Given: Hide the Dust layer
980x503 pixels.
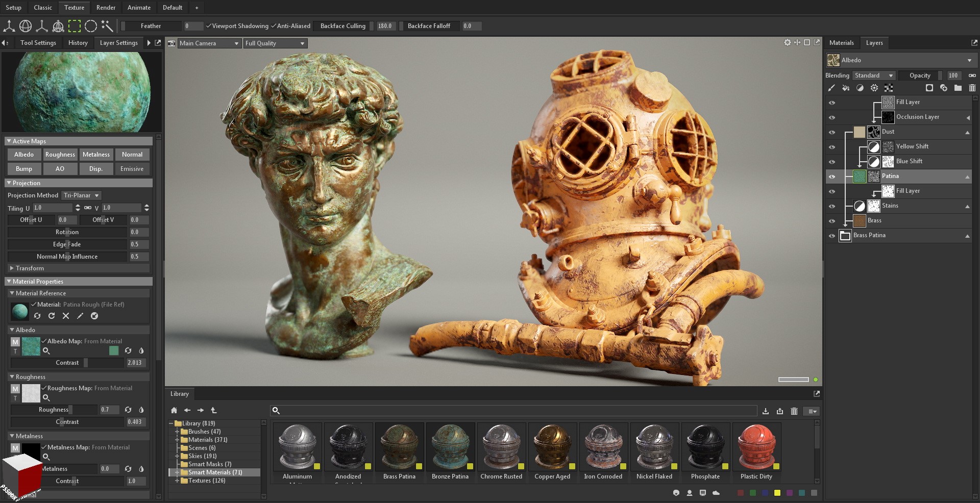Looking at the screenshot, I should pos(832,132).
